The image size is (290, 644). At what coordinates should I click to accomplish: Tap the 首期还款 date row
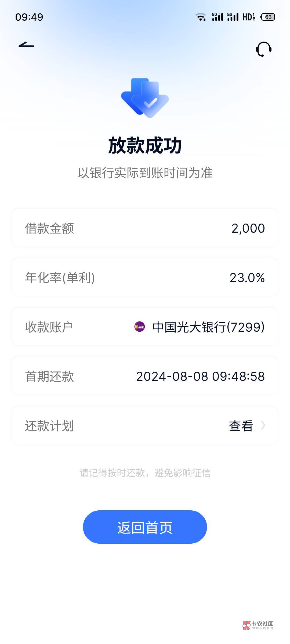click(145, 376)
